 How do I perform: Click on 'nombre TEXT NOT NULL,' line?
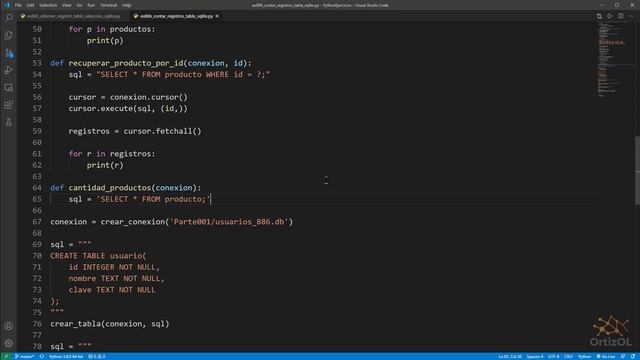116,278
